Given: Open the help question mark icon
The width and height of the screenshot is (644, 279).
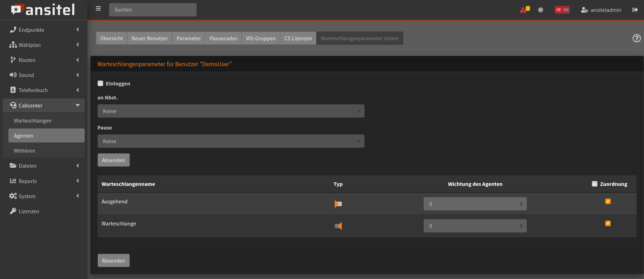Looking at the screenshot, I should tap(637, 39).
